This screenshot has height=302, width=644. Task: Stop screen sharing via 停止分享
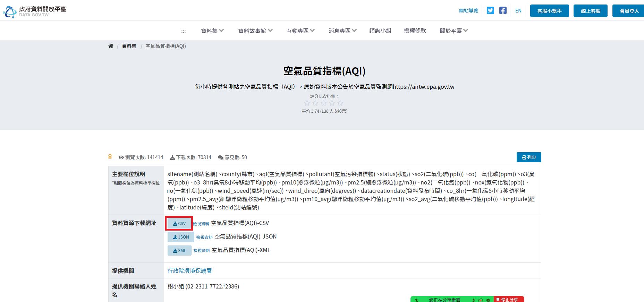[x=509, y=300]
